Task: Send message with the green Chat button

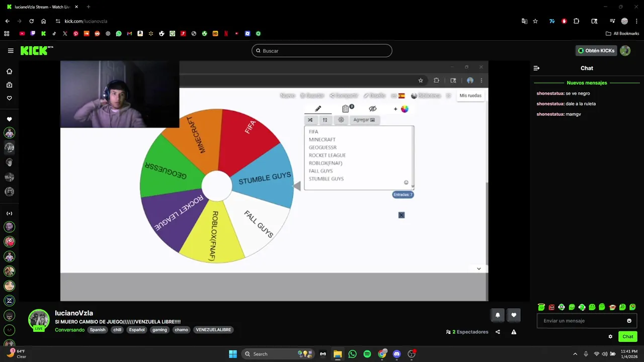Action: [627, 337]
